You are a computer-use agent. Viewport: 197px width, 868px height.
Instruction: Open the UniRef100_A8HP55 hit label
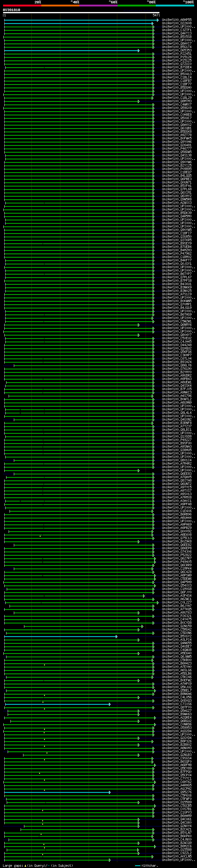pyautogui.click(x=177, y=20)
